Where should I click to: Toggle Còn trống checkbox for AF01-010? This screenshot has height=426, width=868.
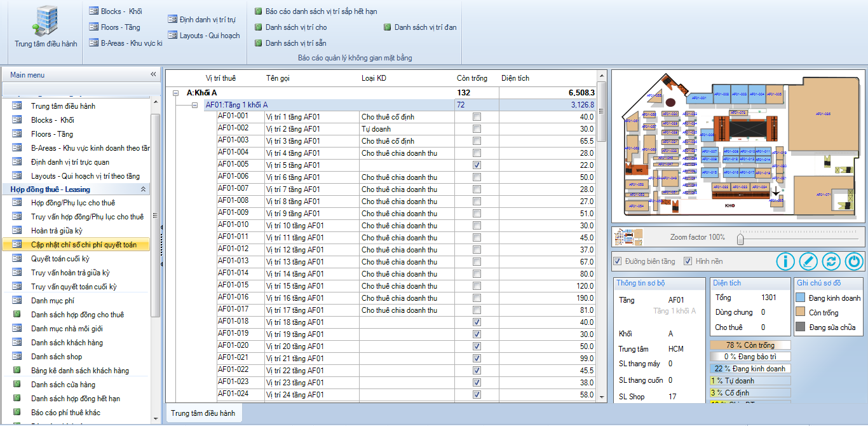(x=477, y=226)
